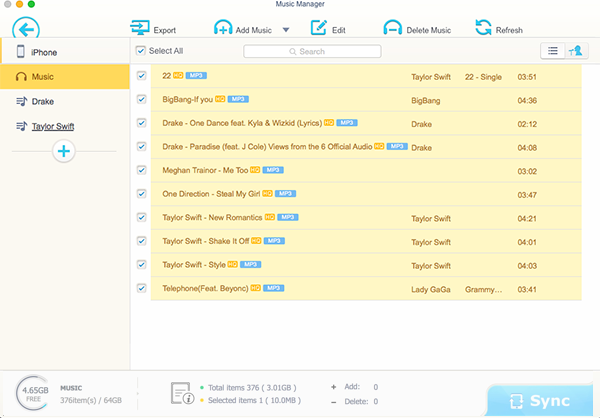Image resolution: width=600 pixels, height=418 pixels.
Task: Click the Edit pencil icon
Action: click(x=319, y=30)
